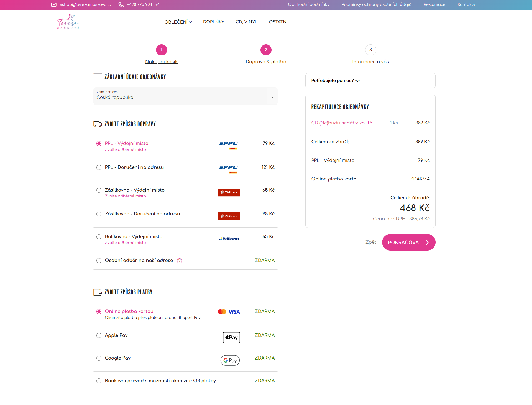Click Zásilkovna logo in Výdejní místo row
The width and height of the screenshot is (532, 405).
point(229,192)
